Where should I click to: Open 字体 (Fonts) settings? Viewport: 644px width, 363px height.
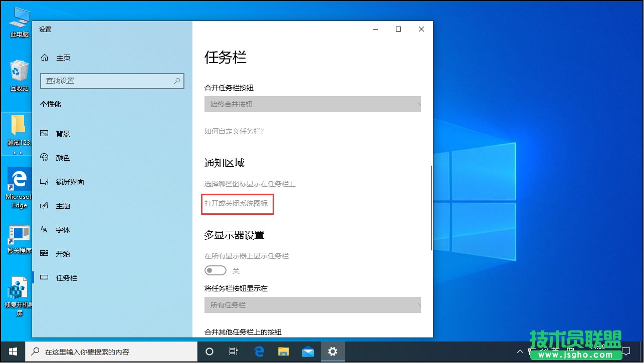coord(63,229)
